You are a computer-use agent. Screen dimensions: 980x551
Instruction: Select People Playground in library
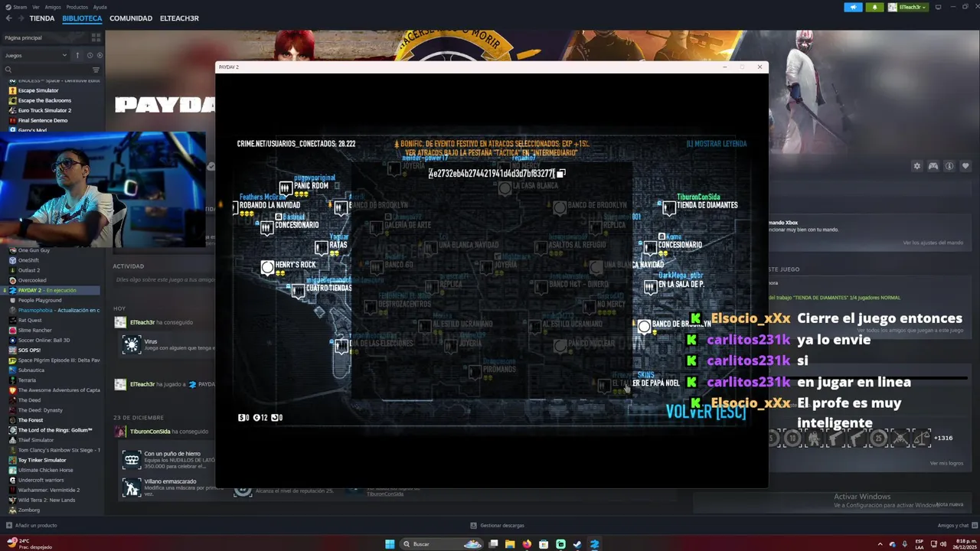tap(40, 300)
